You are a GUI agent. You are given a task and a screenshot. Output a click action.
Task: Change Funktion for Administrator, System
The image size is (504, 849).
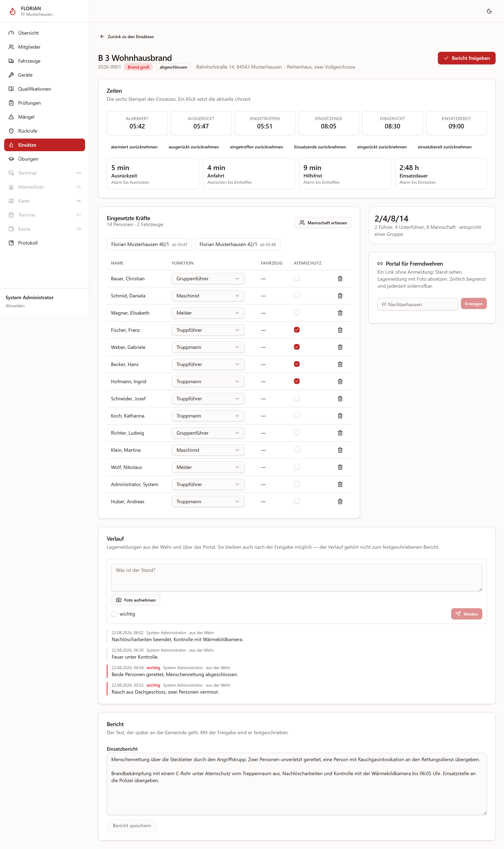pos(208,484)
